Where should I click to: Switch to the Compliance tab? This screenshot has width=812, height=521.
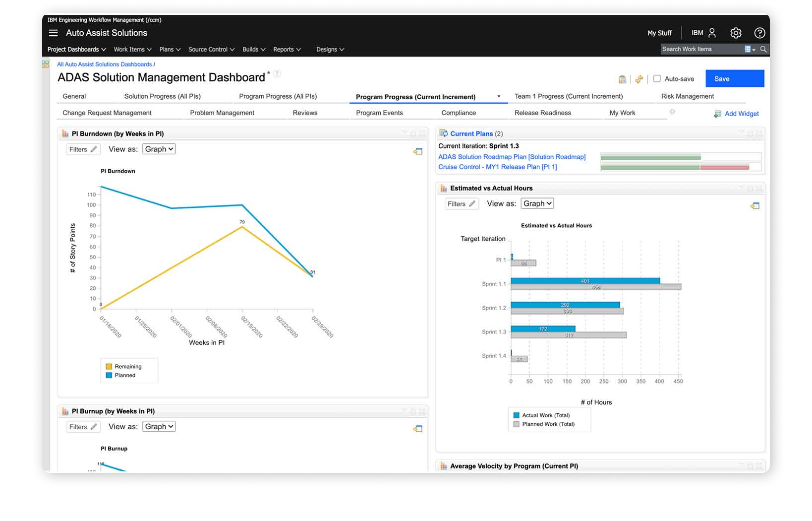459,113
